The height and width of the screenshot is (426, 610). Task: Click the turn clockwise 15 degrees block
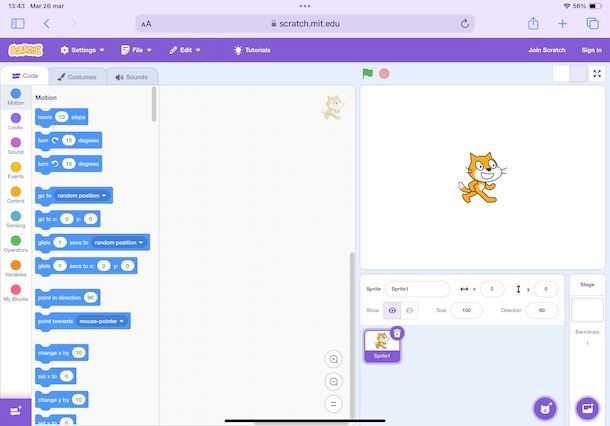pos(68,140)
